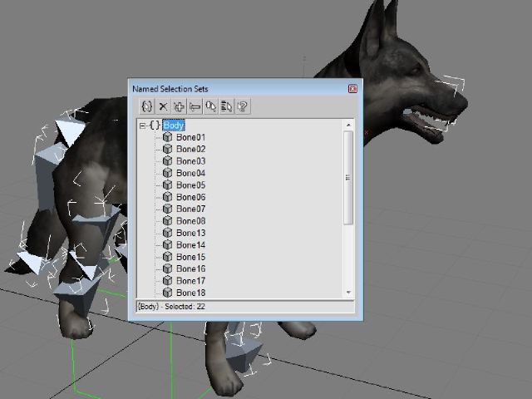
Task: Click the cube icon next to Bone16
Action: (x=167, y=268)
